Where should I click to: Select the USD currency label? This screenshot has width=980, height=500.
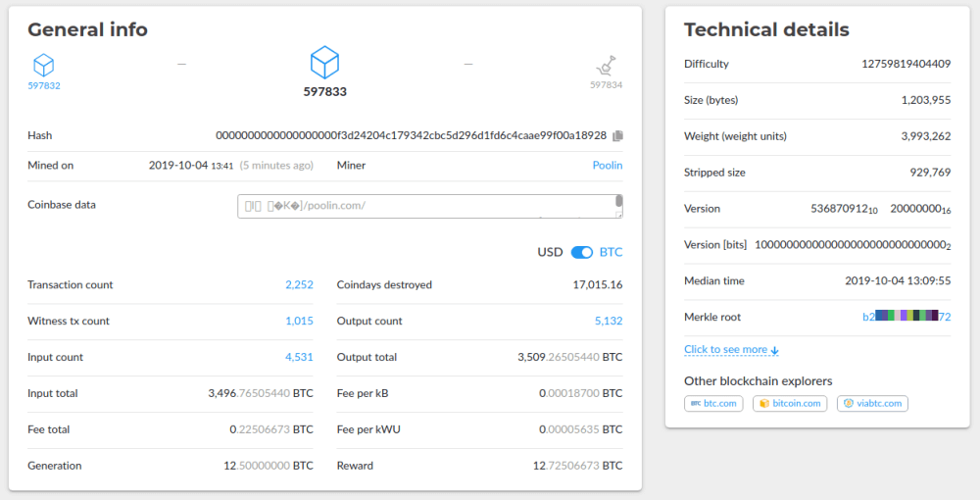(x=550, y=252)
